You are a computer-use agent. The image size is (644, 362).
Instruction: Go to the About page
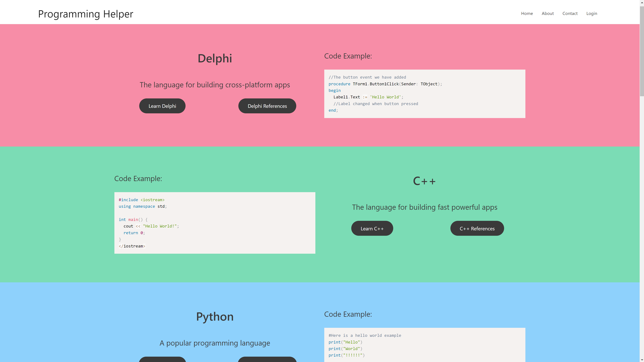pos(548,13)
